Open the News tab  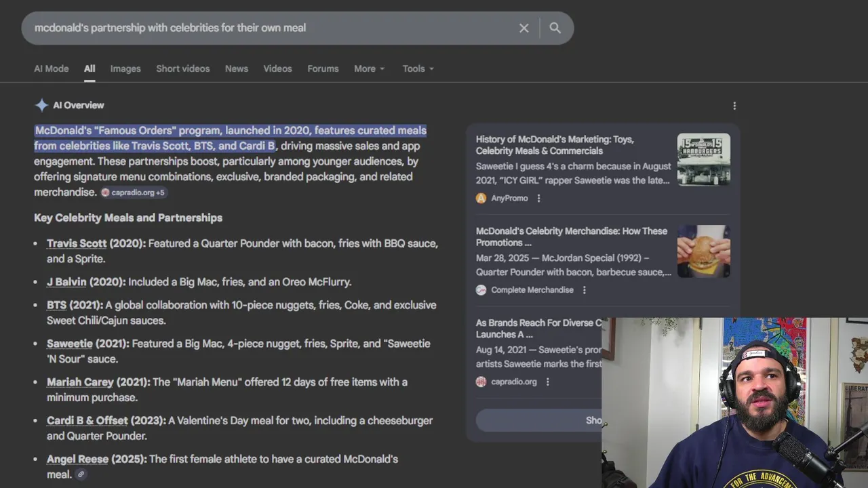pyautogui.click(x=237, y=68)
